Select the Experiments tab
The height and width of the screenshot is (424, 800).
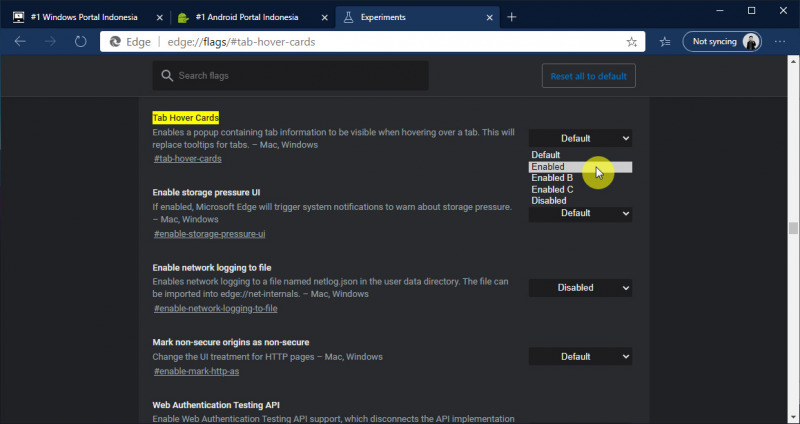click(417, 17)
